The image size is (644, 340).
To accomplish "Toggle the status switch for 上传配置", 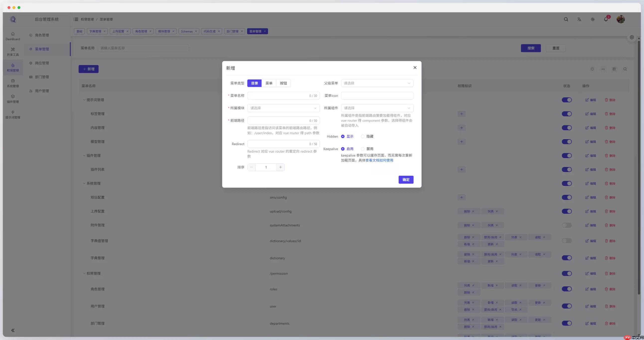I will point(566,211).
